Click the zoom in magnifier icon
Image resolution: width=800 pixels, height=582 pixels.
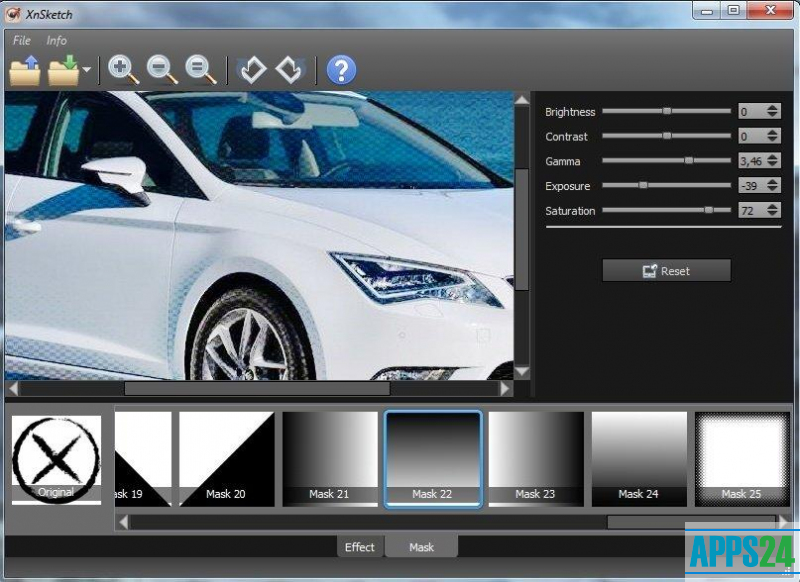click(123, 69)
